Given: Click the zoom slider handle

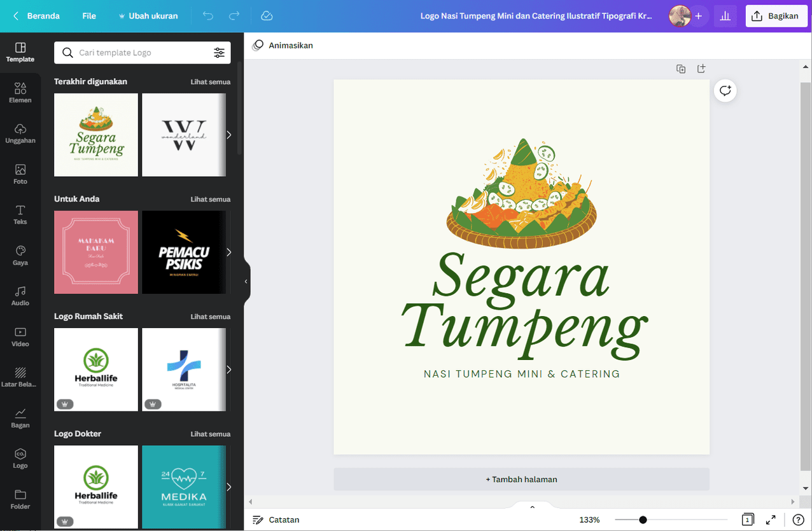Looking at the screenshot, I should (x=643, y=520).
